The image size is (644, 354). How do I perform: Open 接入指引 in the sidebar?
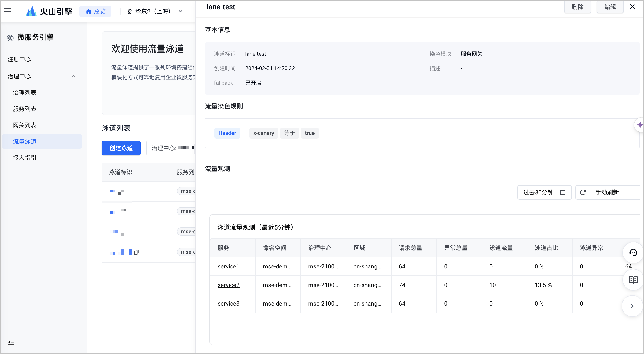pos(24,158)
